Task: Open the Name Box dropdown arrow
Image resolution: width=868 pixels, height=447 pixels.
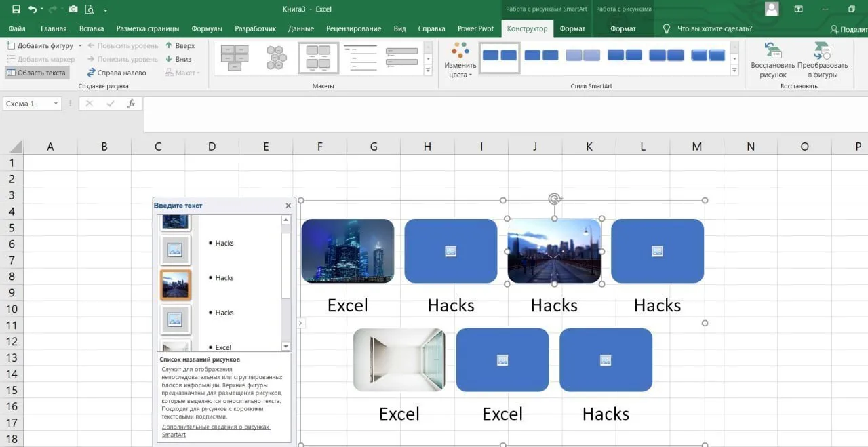Action: [56, 104]
